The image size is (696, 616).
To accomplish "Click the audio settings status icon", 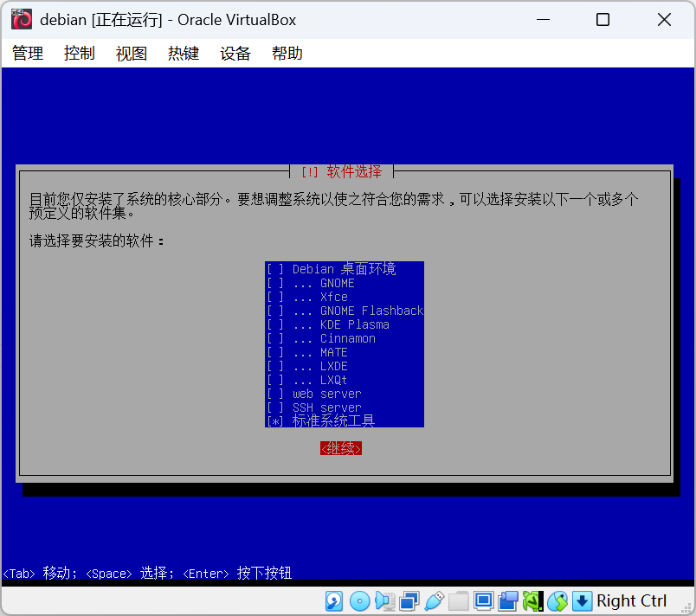I will (x=385, y=601).
